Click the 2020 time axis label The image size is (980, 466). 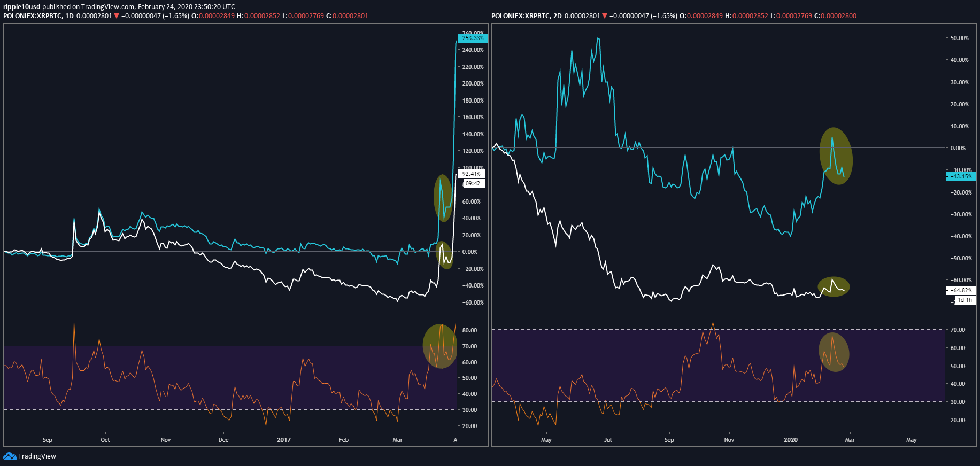[x=791, y=440]
